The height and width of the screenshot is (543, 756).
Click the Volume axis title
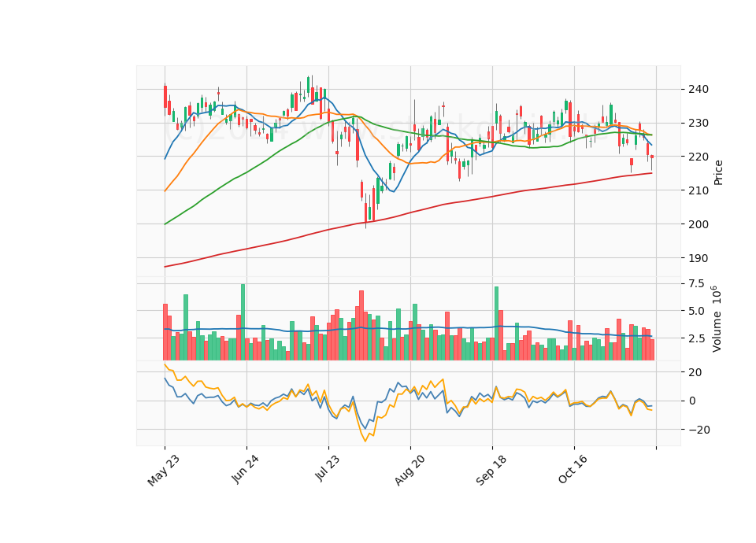717,319
